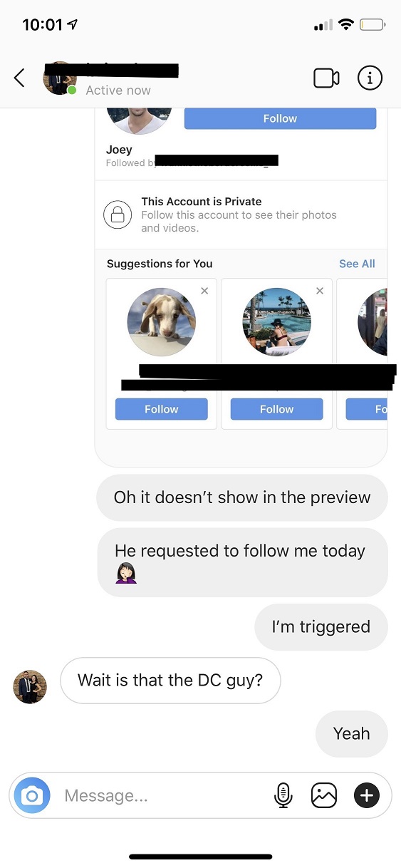401x868 pixels.
Task: Focus the Message... text field
Action: pos(163,795)
